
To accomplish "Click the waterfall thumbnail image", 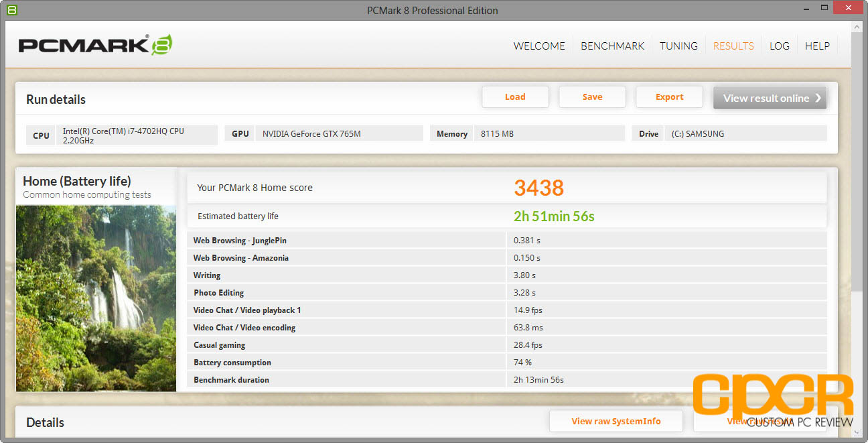I will pos(96,298).
